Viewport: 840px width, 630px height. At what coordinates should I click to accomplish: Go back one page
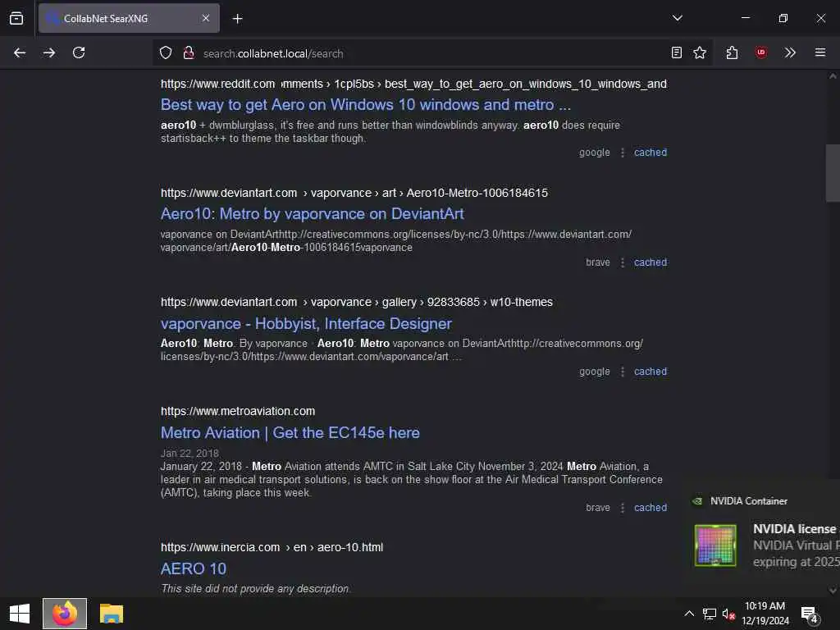20,52
